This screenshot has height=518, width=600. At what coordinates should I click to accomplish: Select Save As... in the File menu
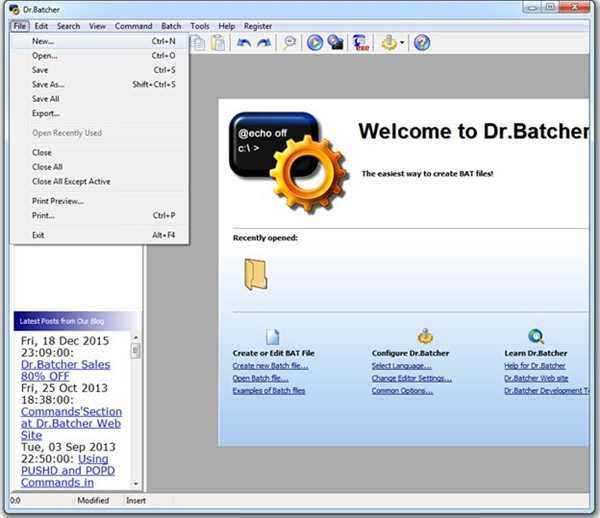click(x=100, y=84)
